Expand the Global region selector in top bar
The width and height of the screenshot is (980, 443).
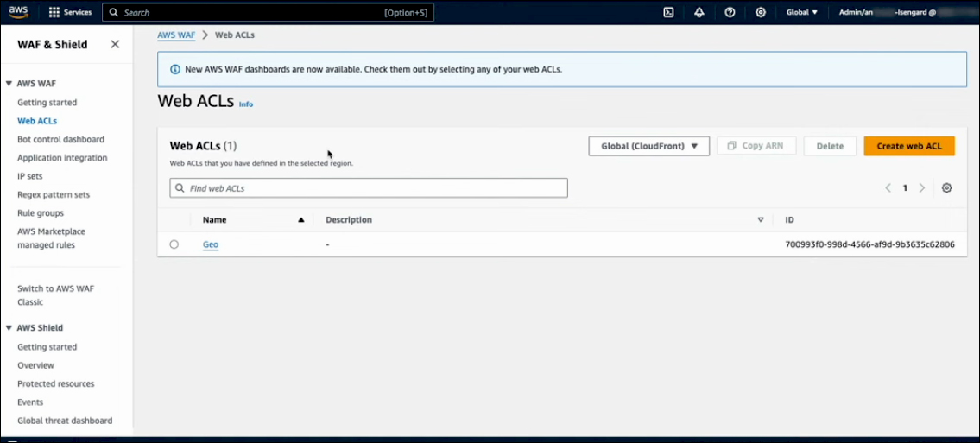pyautogui.click(x=801, y=12)
